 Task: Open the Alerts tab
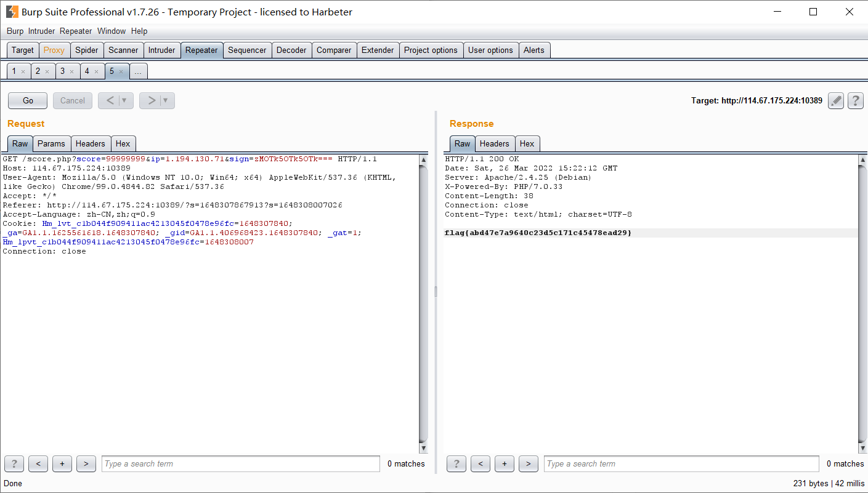pos(534,50)
